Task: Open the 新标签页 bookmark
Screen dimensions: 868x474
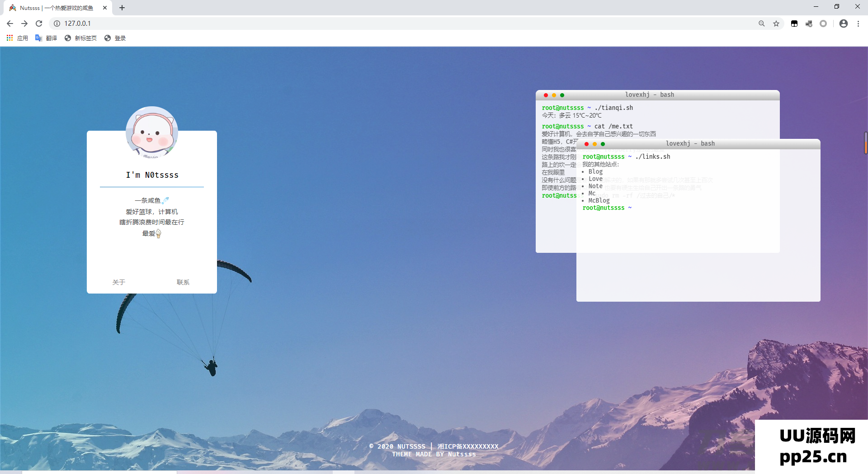Action: 80,38
